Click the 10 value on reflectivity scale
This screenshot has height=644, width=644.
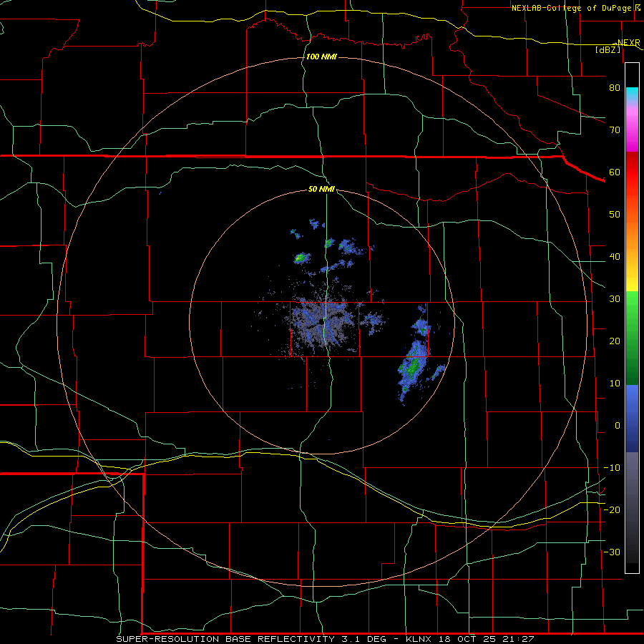(x=615, y=384)
